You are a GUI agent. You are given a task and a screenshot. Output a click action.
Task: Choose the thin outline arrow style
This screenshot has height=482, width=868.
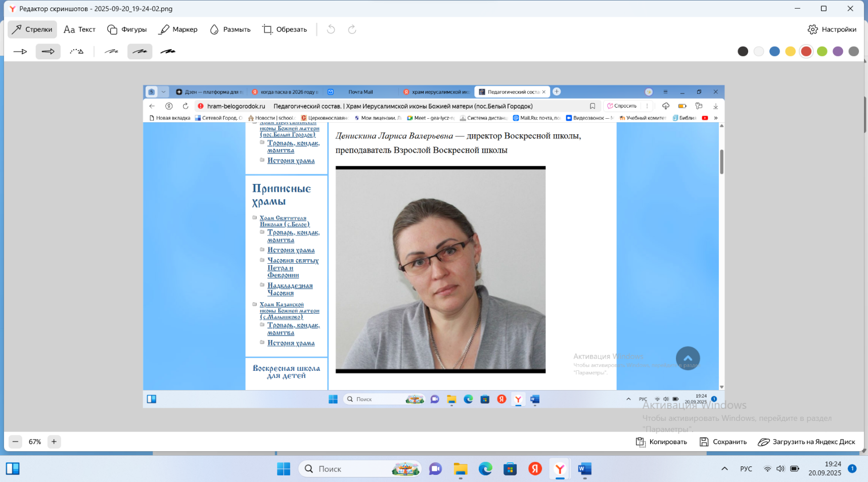pyautogui.click(x=20, y=52)
